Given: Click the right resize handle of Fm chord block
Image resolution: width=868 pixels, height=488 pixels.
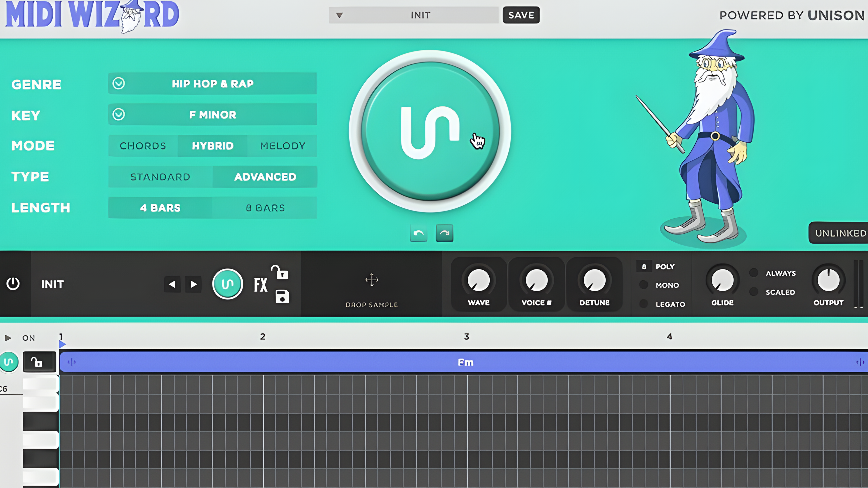Looking at the screenshot, I should click(860, 362).
